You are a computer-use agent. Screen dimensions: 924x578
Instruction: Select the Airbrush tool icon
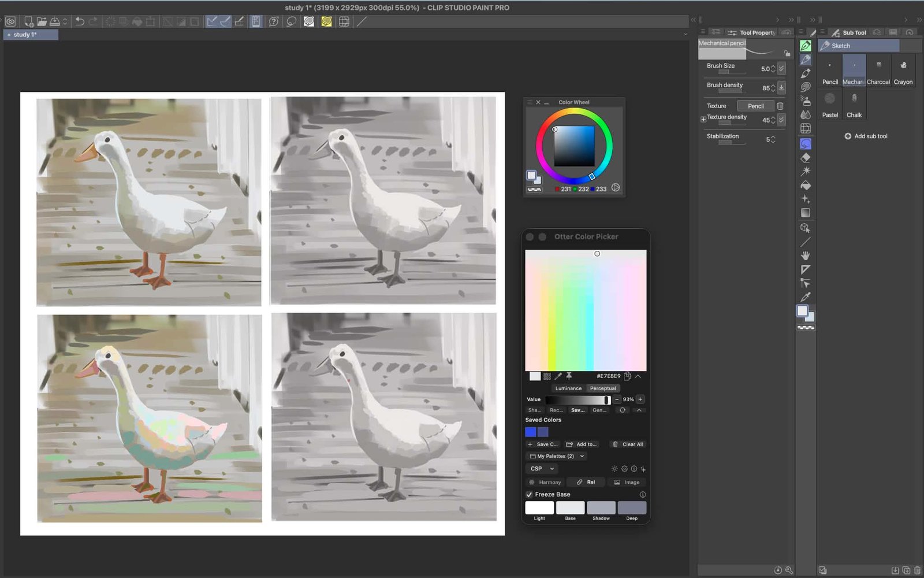point(806,101)
